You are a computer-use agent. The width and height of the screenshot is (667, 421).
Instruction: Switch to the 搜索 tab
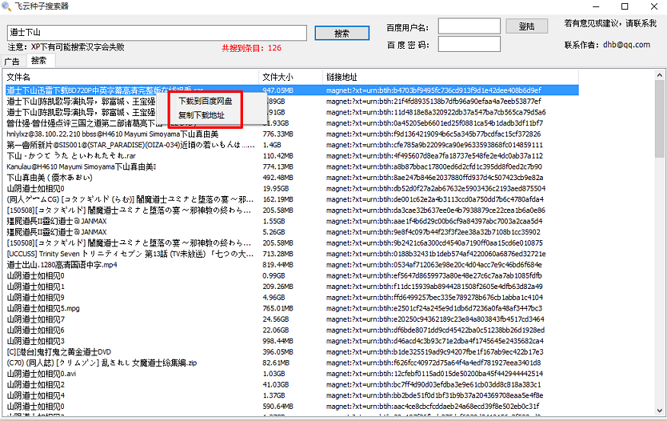pyautogui.click(x=39, y=61)
